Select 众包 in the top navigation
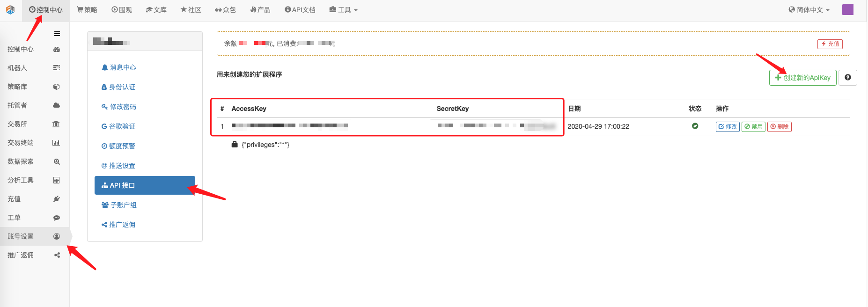Screen dimensions: 868x307 point(226,10)
